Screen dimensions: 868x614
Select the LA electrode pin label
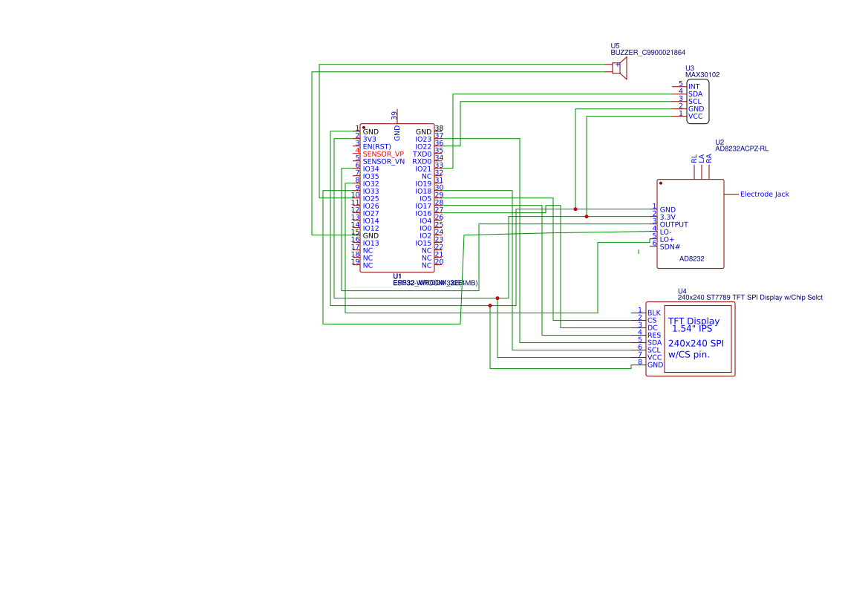tap(702, 159)
